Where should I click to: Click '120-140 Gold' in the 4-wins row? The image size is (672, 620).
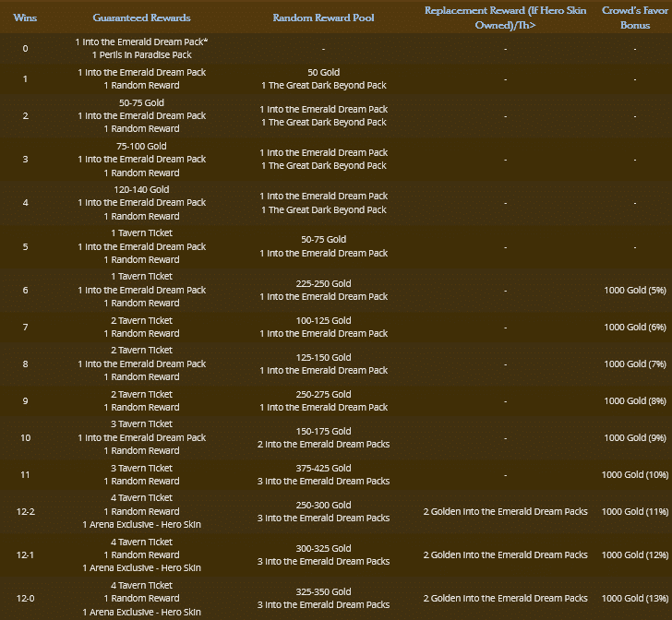pyautogui.click(x=141, y=189)
